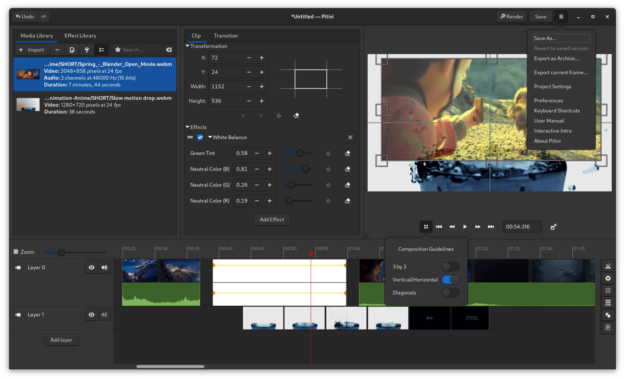The image size is (625, 379).
Task: Reset Neutral Color (B) to default
Action: pos(347,169)
